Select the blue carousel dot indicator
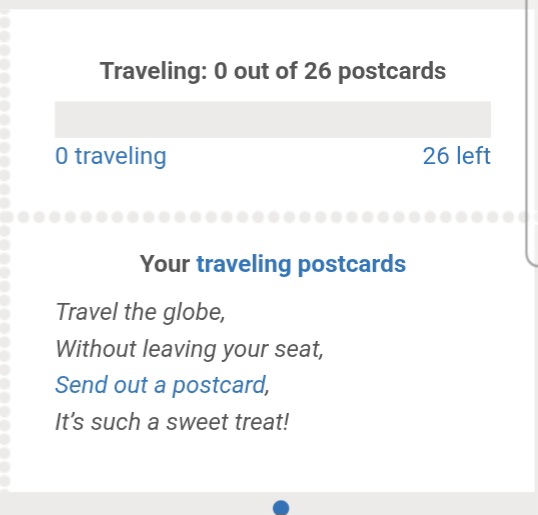Screen dimensions: 538x515 pos(281,508)
